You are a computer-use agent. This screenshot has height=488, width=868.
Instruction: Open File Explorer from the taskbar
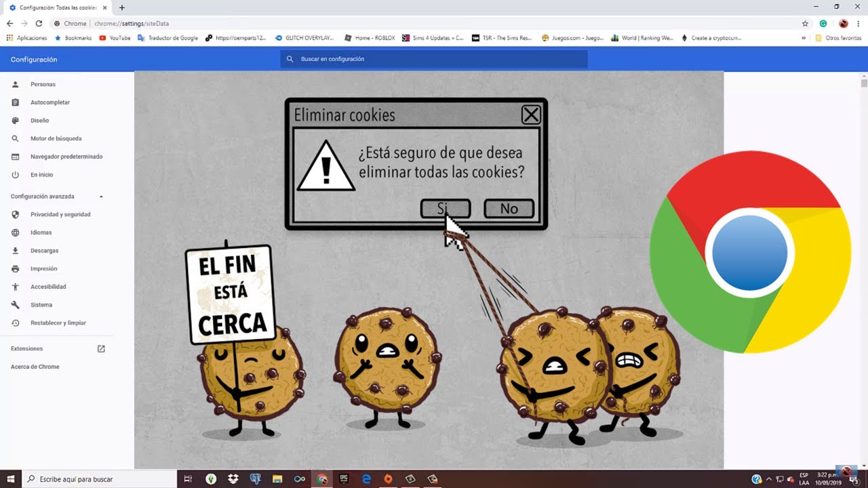click(x=277, y=479)
